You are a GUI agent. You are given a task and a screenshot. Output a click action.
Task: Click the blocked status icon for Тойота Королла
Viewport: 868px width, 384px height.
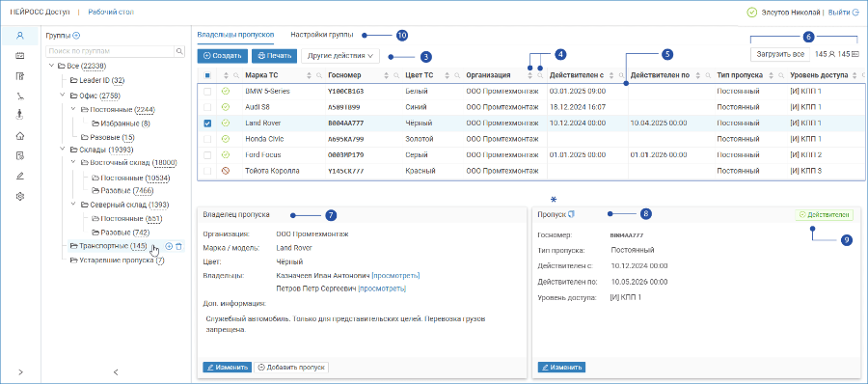coord(226,171)
